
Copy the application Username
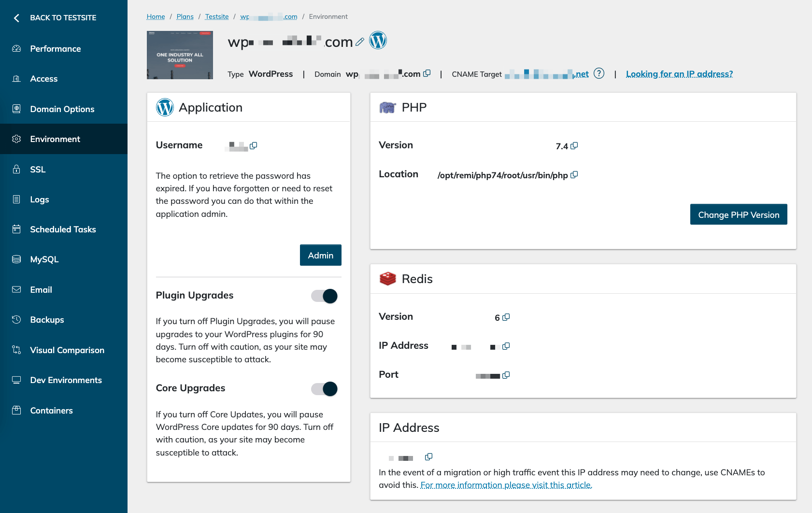coord(253,145)
